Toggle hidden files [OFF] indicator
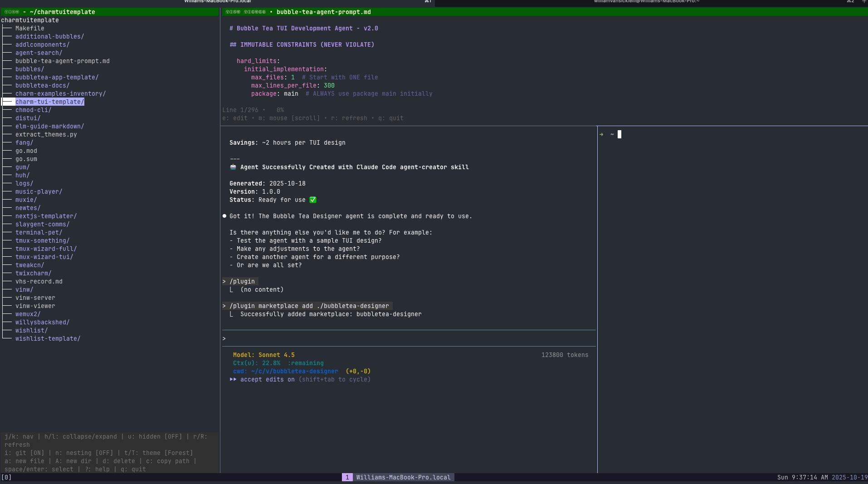Image resolution: width=868 pixels, height=484 pixels. [155, 436]
